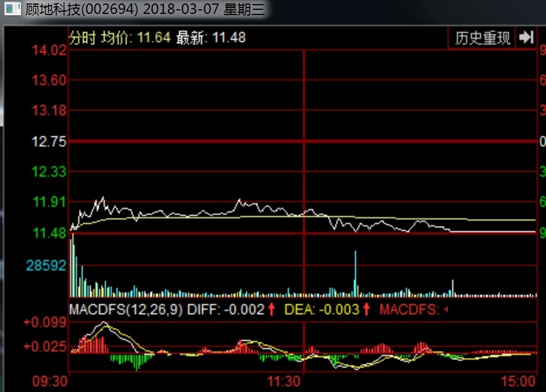
Task: Click the red up arrow after DIFF value
Action: click(271, 309)
